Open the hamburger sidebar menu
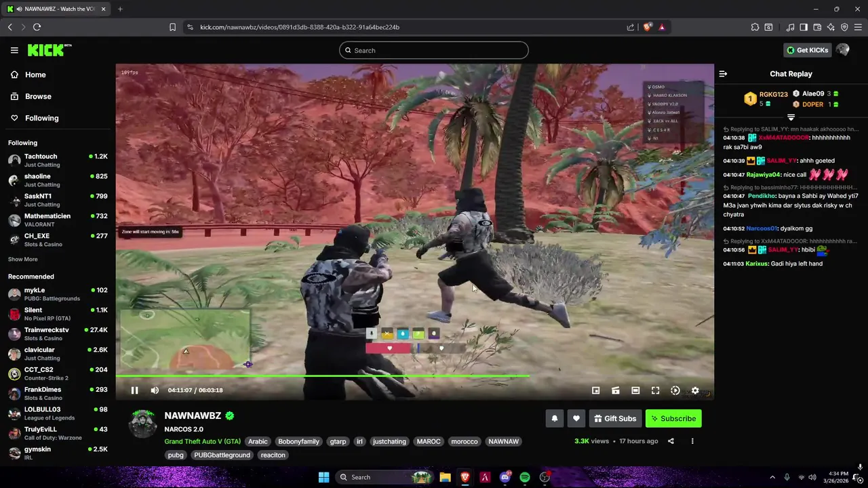Viewport: 868px width, 488px height. click(14, 50)
